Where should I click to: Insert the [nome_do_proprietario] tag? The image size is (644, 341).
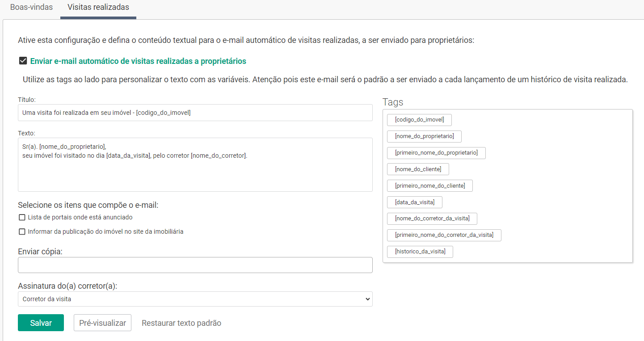point(424,136)
